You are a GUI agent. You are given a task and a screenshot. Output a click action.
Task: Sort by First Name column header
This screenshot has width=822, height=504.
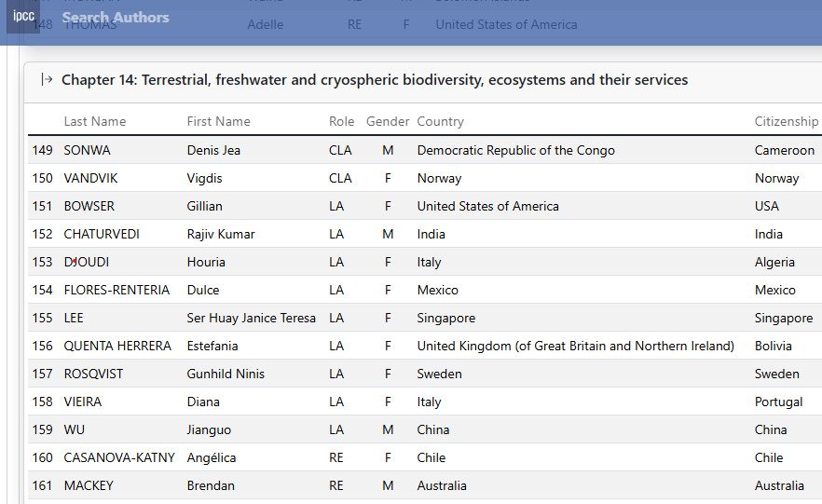218,121
